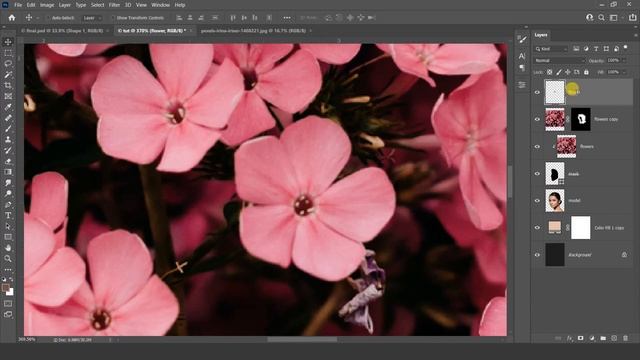Open the Layer menu
Image resolution: width=640 pixels, height=360 pixels.
[64, 5]
